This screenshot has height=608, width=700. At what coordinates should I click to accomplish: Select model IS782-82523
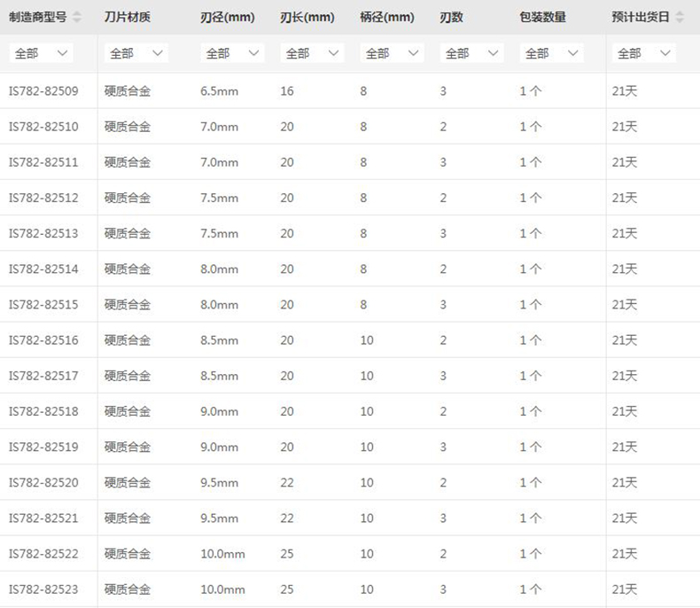point(43,589)
